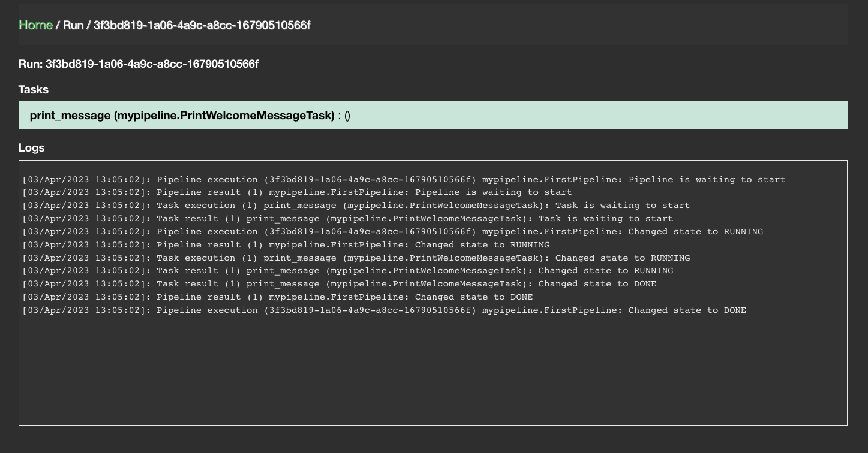This screenshot has height=453, width=868.
Task: Select log line 'Task execution: Task is waiting to start'
Action: coord(356,206)
